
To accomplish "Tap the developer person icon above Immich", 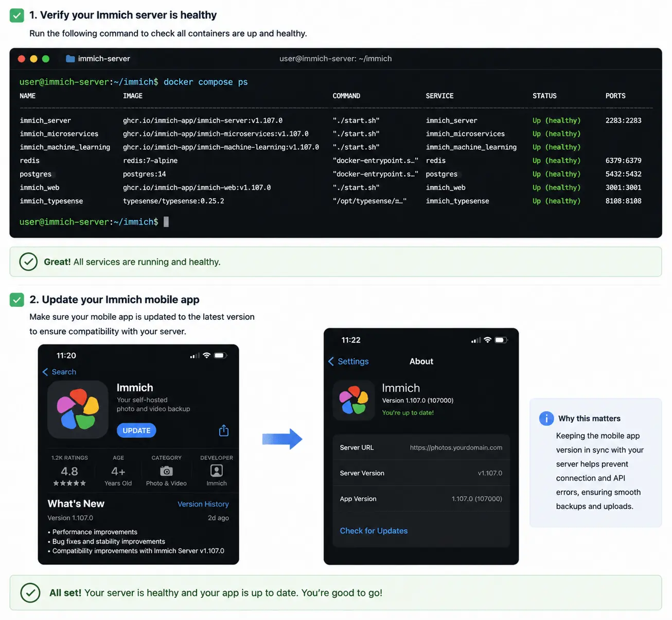I will (217, 471).
